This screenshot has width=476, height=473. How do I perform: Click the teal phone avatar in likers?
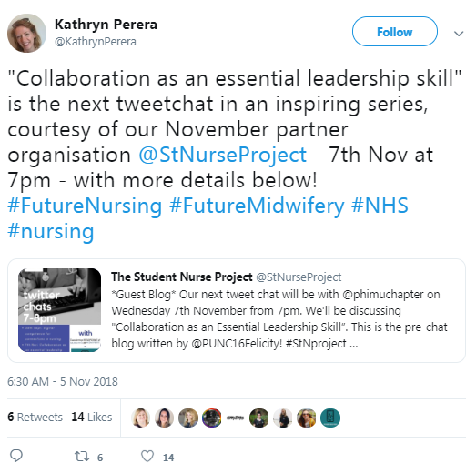click(x=330, y=418)
